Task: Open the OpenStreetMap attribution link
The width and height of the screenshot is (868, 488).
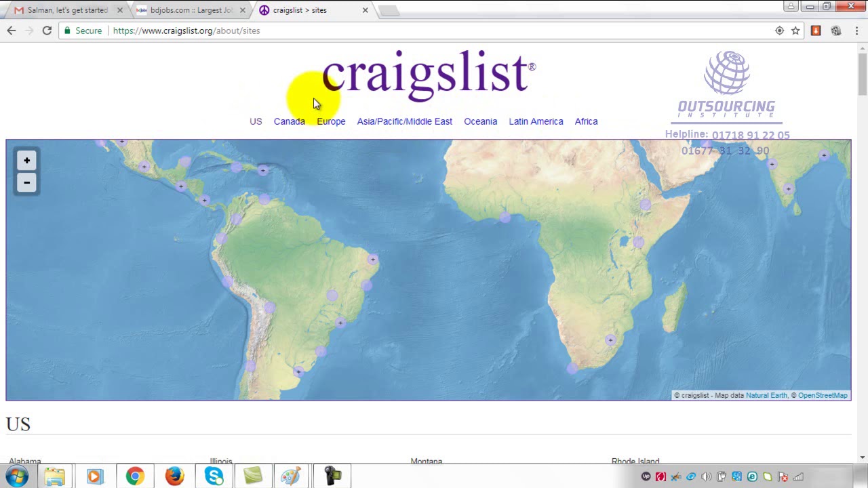Action: [823, 395]
